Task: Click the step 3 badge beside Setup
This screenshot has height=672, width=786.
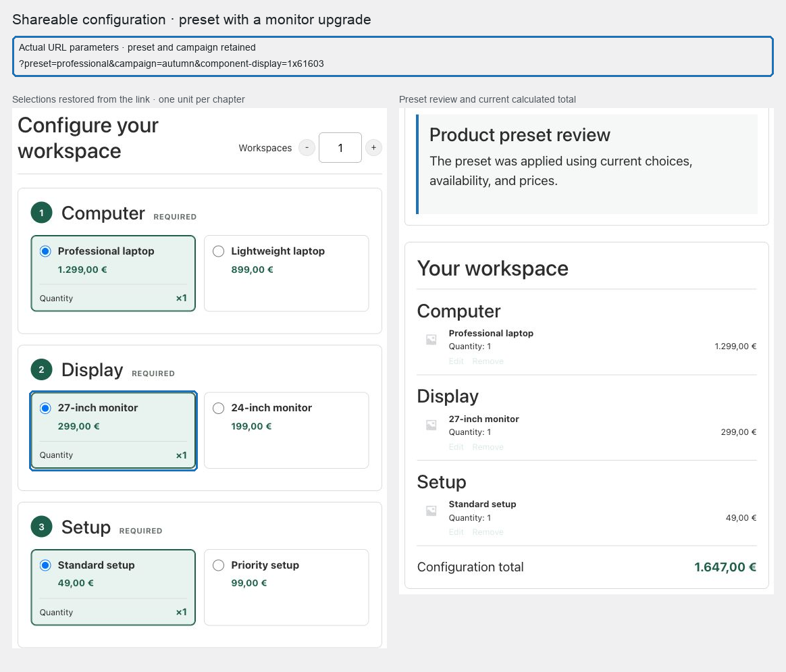Action: (x=42, y=527)
